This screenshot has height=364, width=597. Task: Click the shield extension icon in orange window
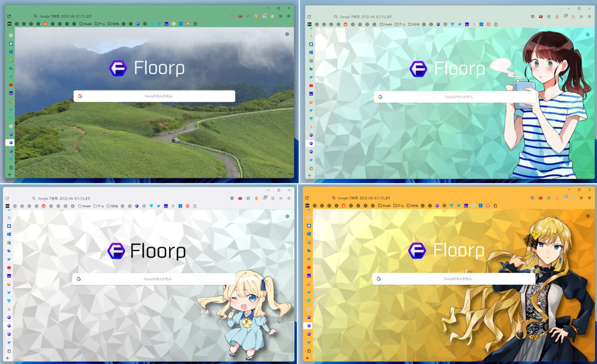click(533, 198)
